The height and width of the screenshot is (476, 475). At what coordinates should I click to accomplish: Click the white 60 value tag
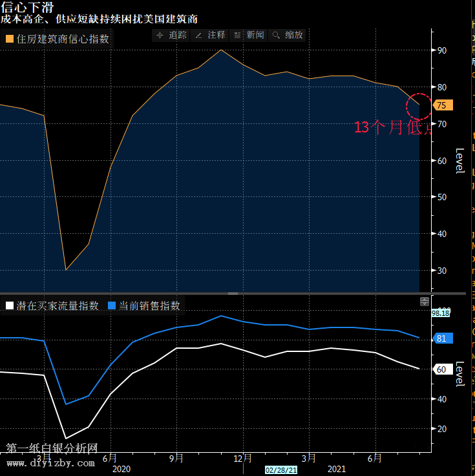coord(443,369)
